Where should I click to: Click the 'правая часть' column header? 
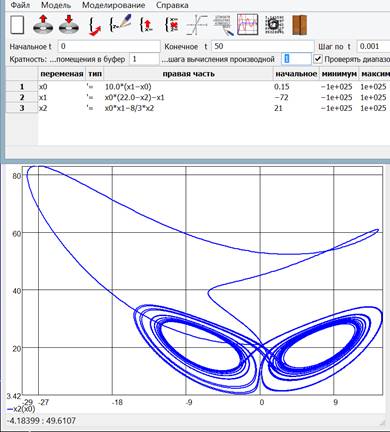188,74
